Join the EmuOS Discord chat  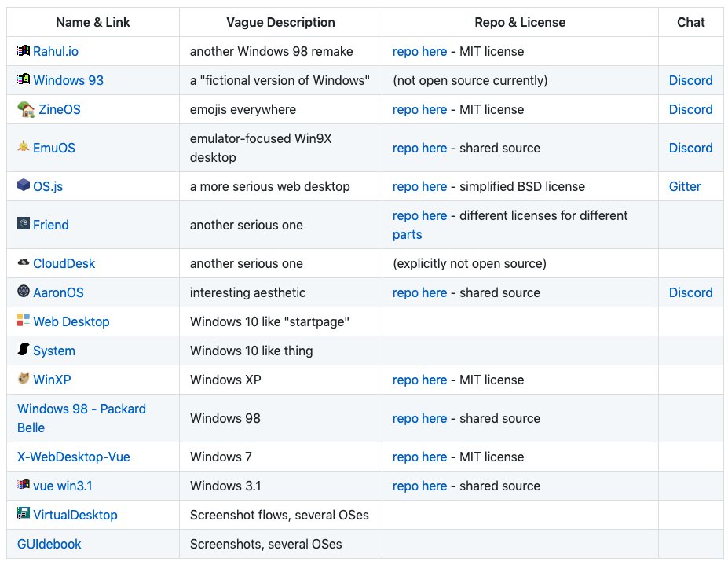click(x=690, y=149)
